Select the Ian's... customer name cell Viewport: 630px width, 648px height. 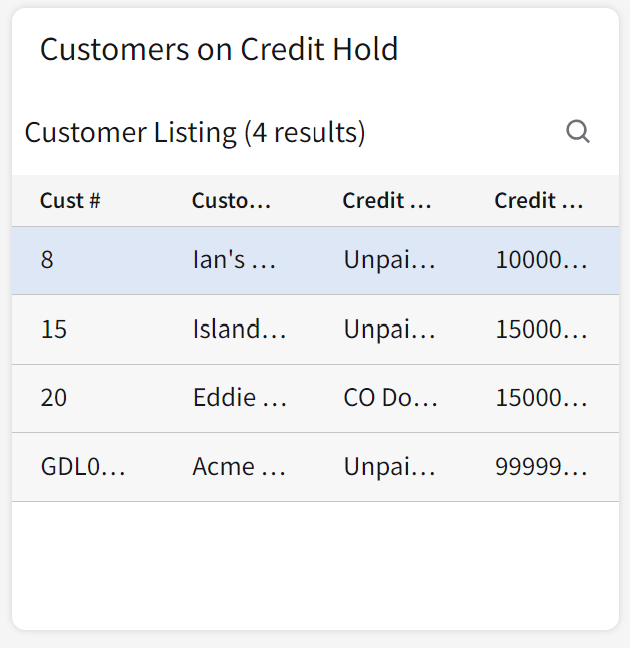coord(234,260)
